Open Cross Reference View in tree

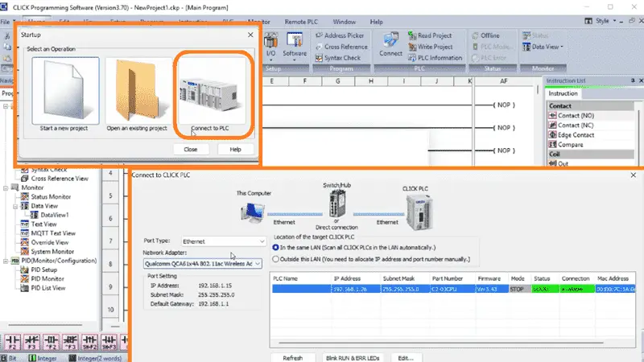(x=55, y=179)
